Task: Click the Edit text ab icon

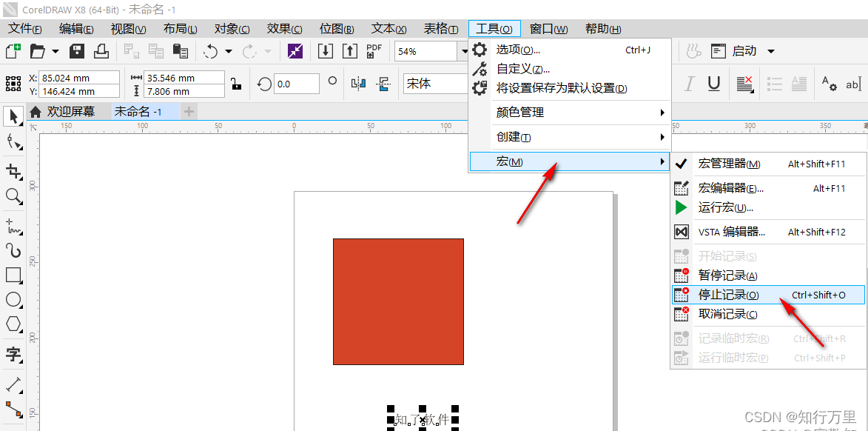Action: tap(854, 84)
